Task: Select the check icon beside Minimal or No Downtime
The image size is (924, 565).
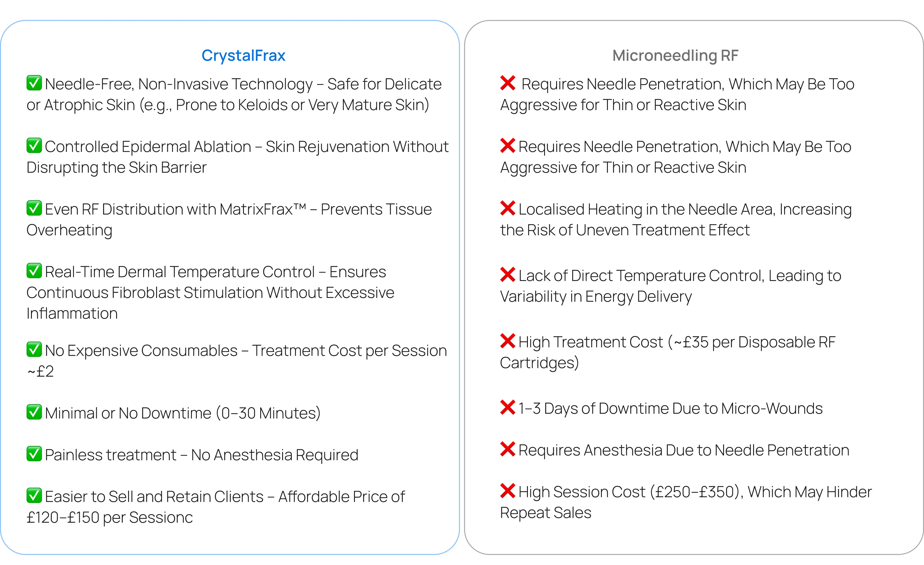Action: 34,412
